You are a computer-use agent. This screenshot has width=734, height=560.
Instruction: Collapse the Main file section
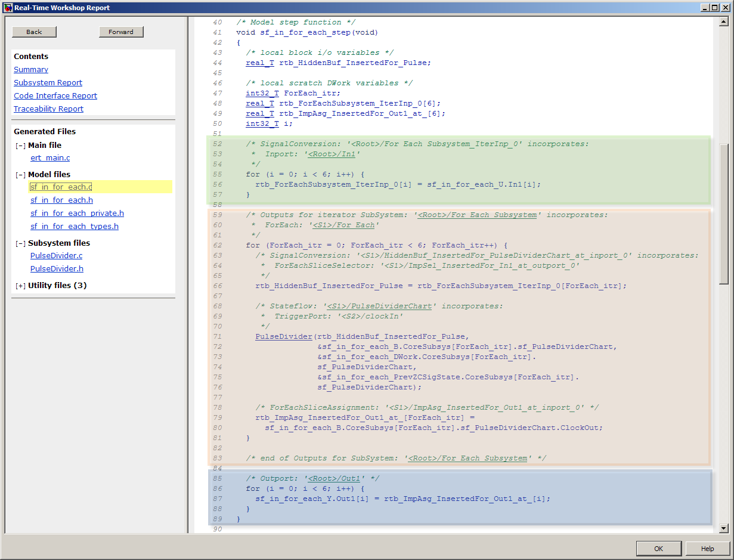pyautogui.click(x=20, y=146)
